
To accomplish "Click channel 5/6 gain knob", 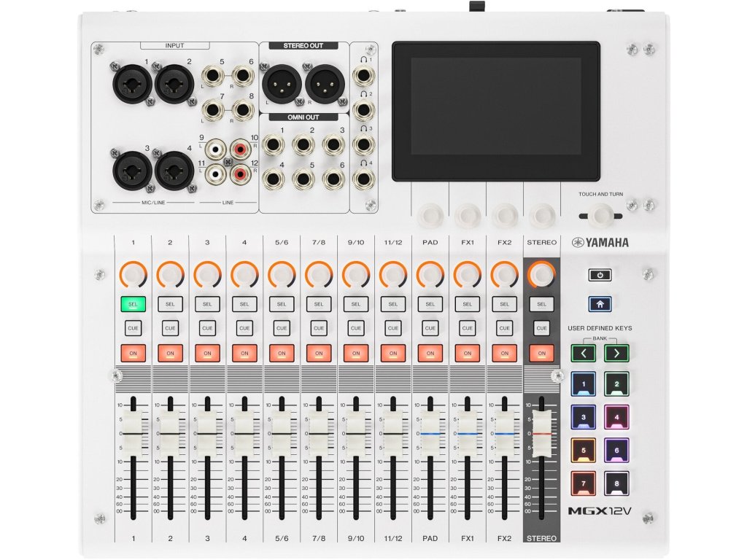I will [x=282, y=275].
